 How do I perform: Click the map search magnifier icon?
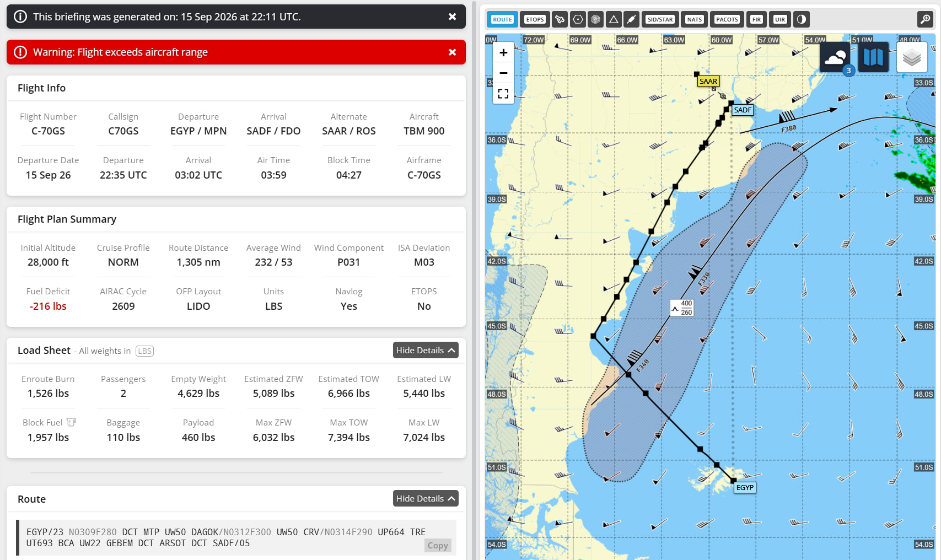925,19
